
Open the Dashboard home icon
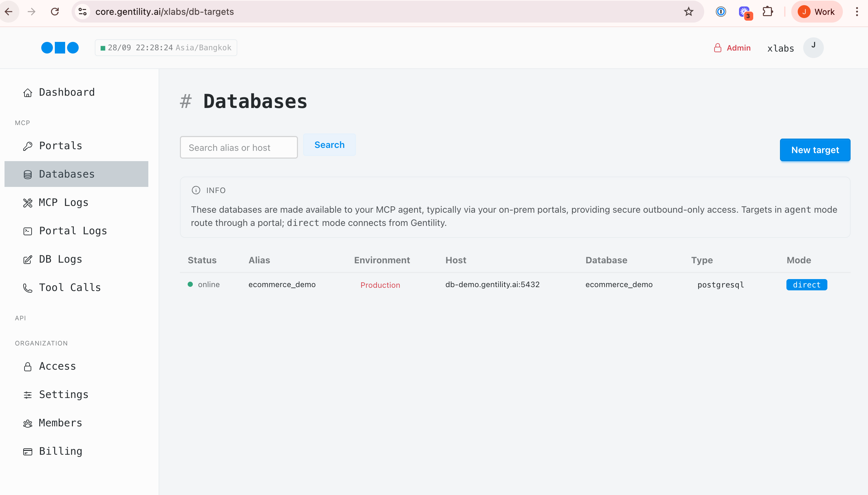click(x=27, y=92)
